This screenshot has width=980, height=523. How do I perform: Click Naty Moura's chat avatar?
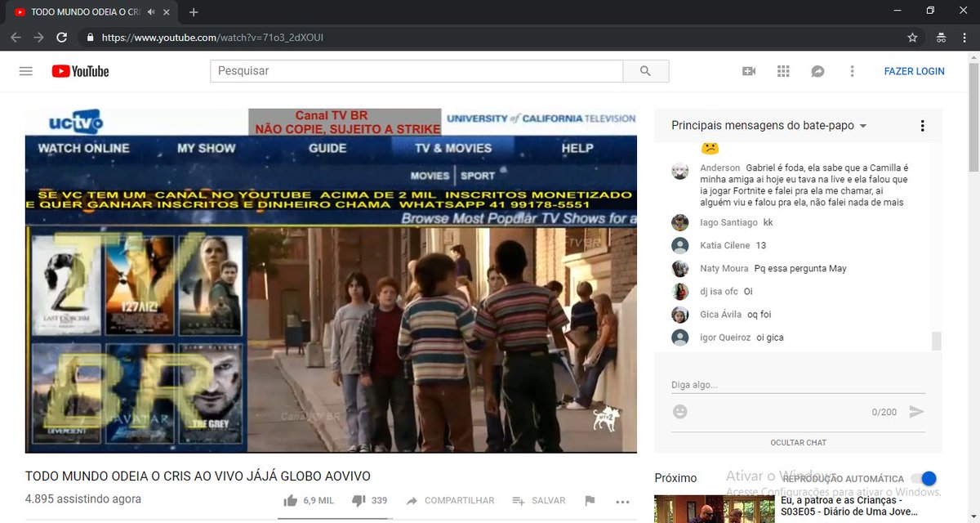coord(679,268)
